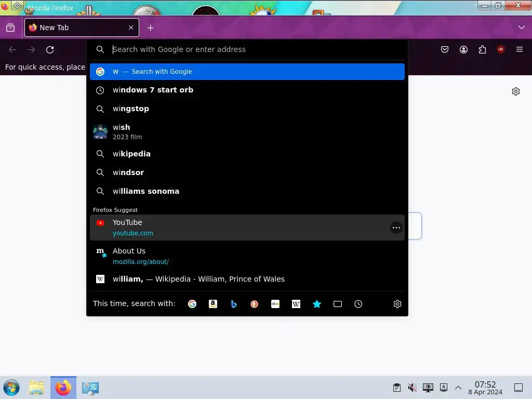Search this time with Google

click(x=192, y=304)
